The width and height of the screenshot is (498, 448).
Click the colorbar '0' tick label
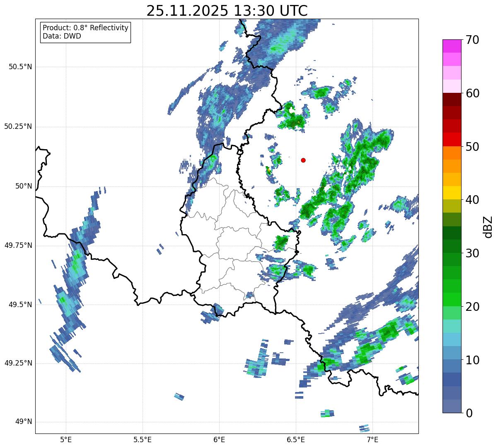469,413
